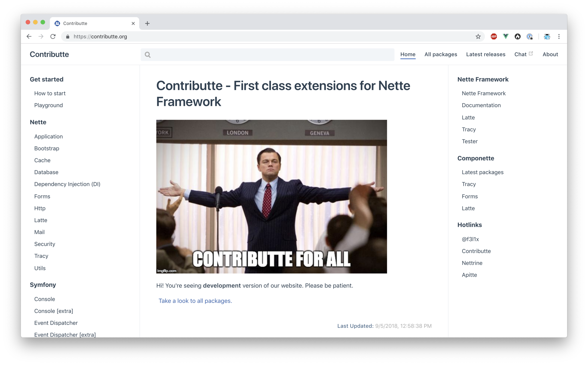The image size is (588, 365).
Task: Open Chrome three-dot menu
Action: tap(559, 36)
